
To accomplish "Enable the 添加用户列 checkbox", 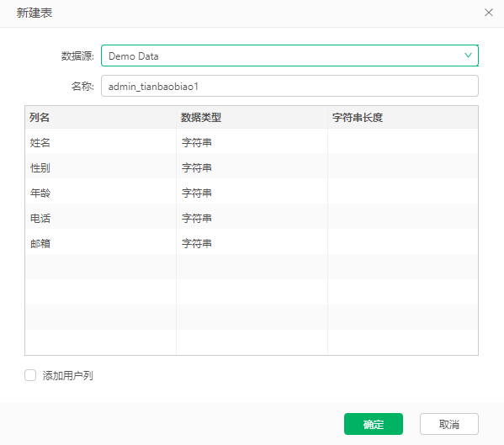I will tap(30, 375).
